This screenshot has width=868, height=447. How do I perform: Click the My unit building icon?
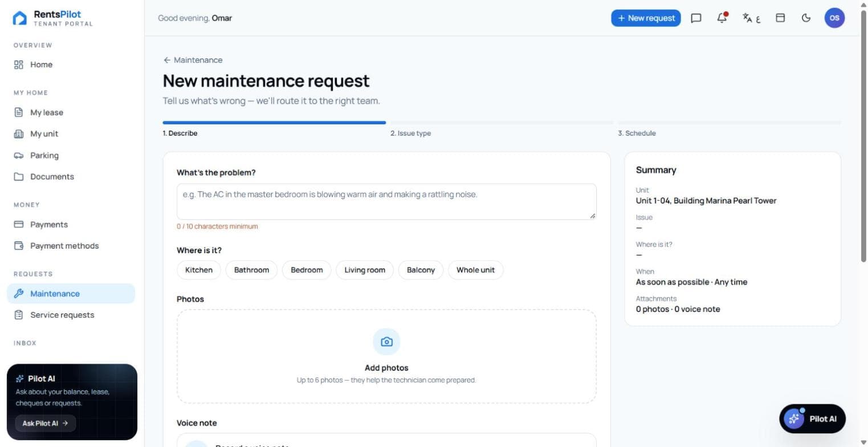[x=19, y=134]
